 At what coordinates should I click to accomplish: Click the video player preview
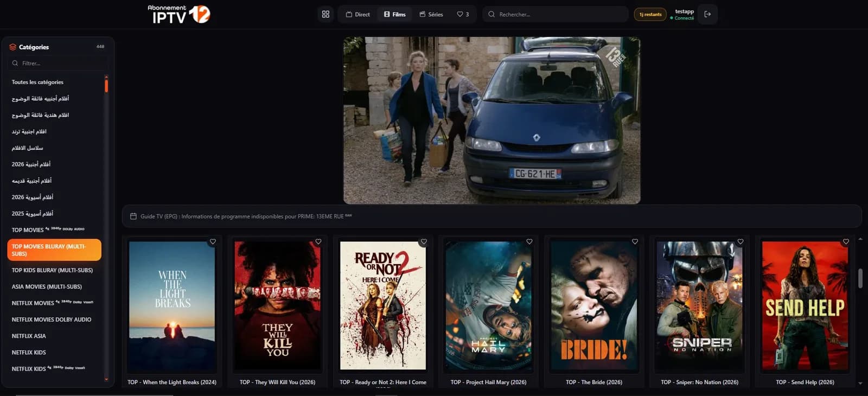[492, 120]
